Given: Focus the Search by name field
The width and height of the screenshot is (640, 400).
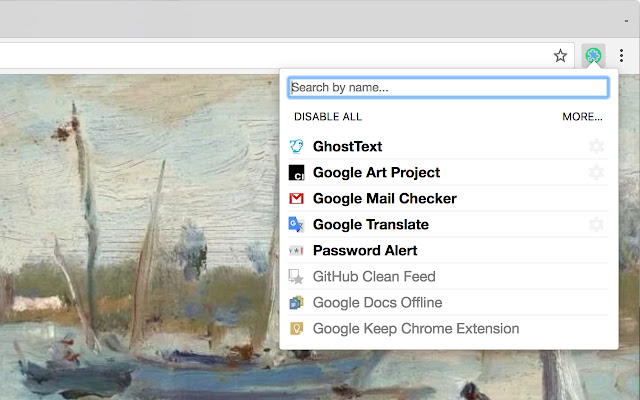Looking at the screenshot, I should click(x=448, y=88).
